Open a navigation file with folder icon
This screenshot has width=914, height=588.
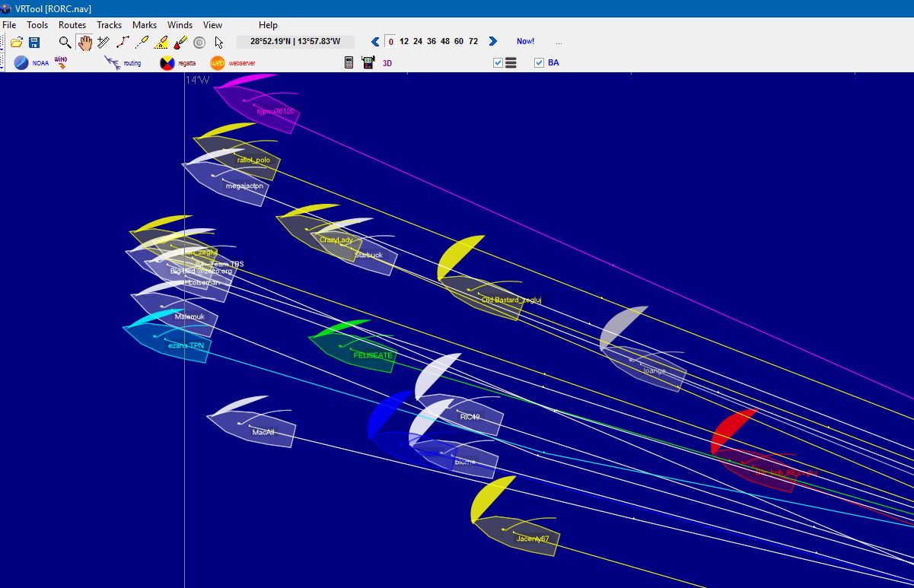(x=16, y=43)
